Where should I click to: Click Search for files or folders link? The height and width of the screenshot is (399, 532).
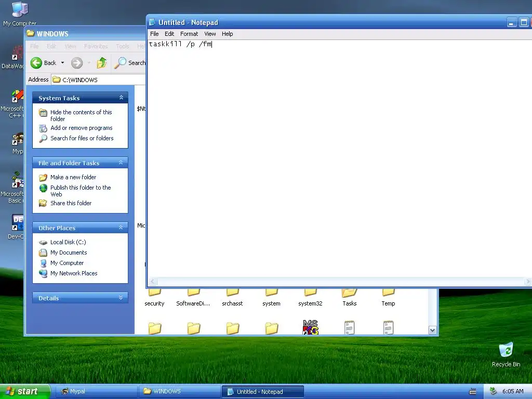pyautogui.click(x=82, y=138)
